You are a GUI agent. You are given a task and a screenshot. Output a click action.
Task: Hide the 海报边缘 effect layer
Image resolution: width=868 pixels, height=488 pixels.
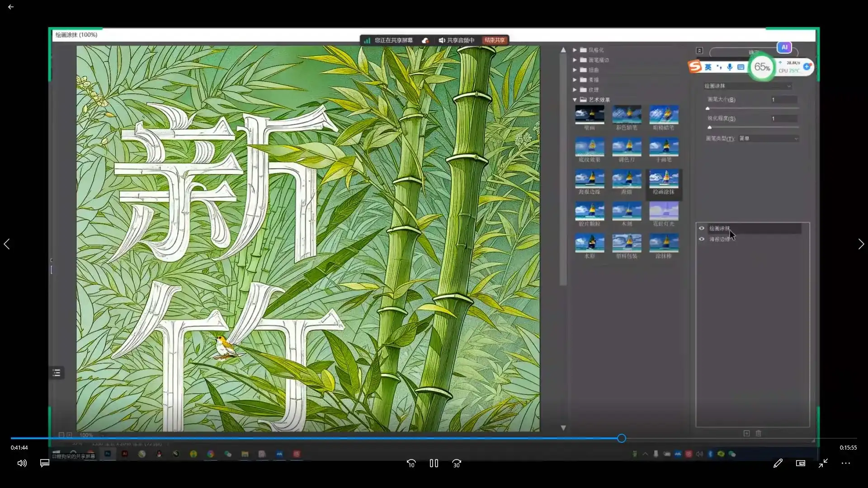701,239
